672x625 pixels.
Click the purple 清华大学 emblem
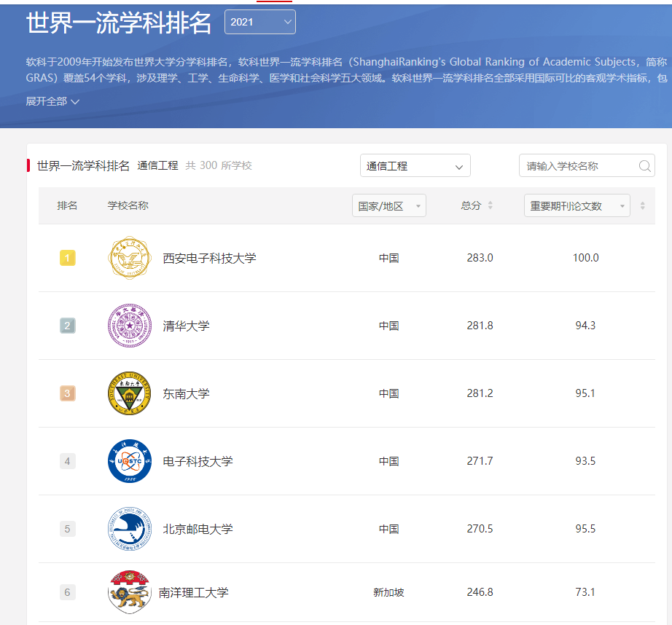click(130, 326)
